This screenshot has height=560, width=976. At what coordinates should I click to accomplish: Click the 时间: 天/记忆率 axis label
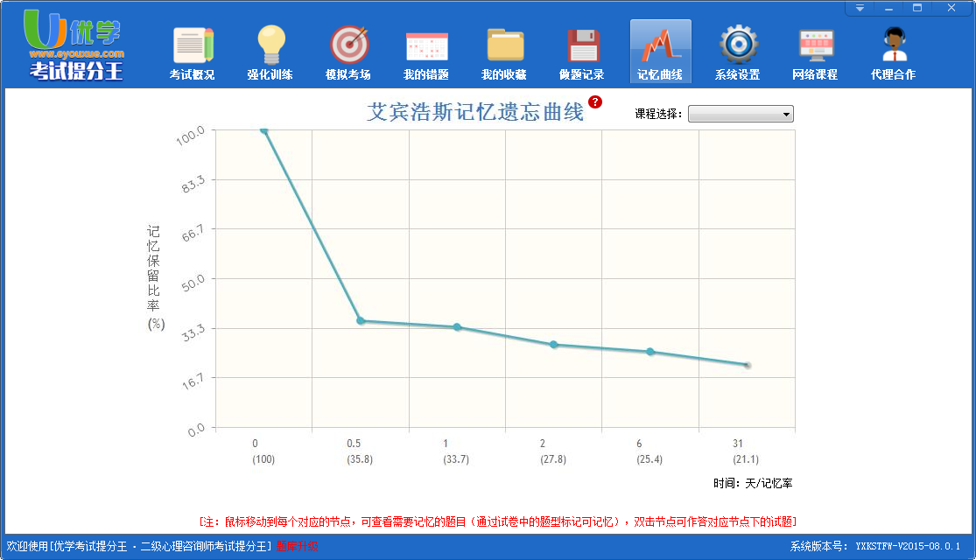[x=753, y=484]
